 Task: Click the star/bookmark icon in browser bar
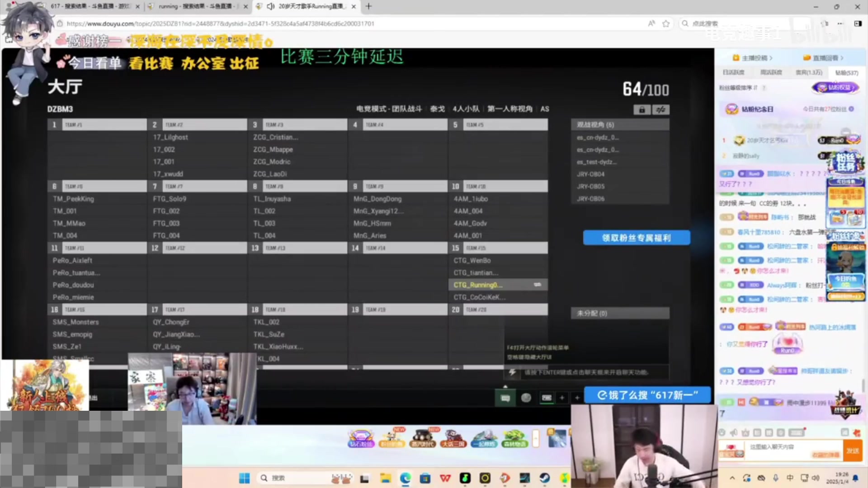[666, 23]
